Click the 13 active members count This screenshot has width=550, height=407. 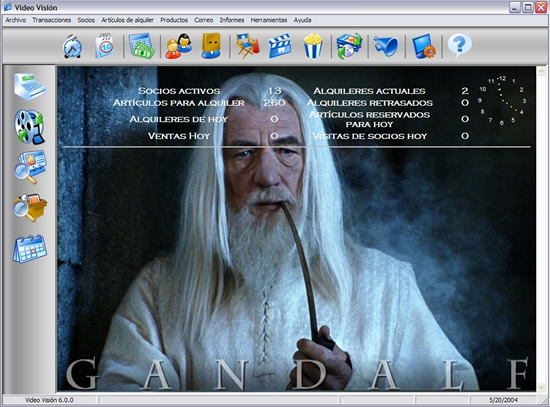274,91
